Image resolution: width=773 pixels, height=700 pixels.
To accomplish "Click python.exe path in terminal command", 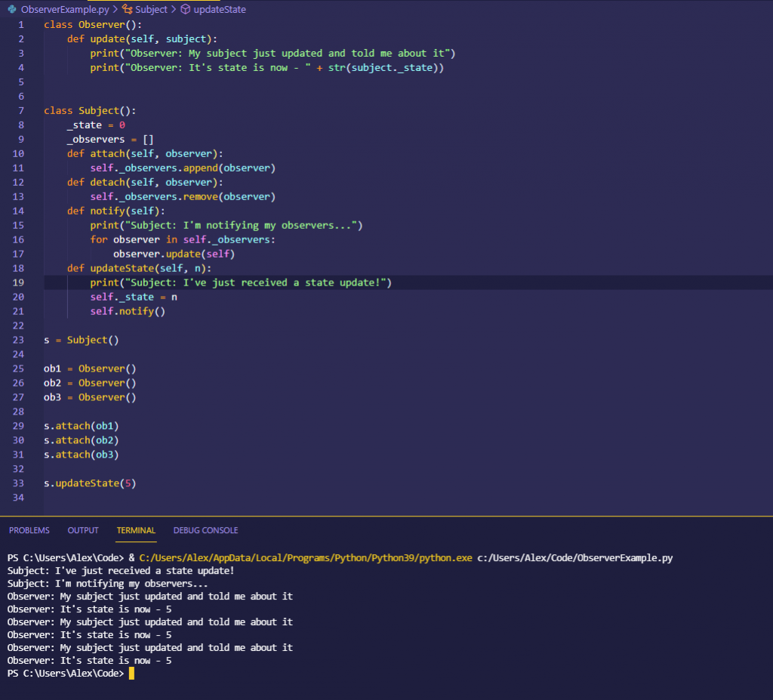I will click(x=306, y=558).
